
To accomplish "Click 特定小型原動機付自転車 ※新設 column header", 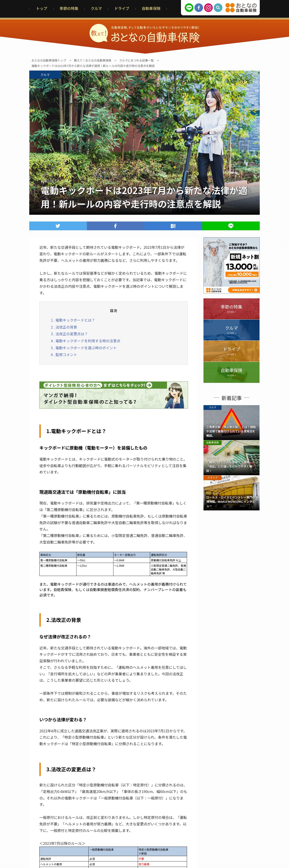I will [x=163, y=851].
